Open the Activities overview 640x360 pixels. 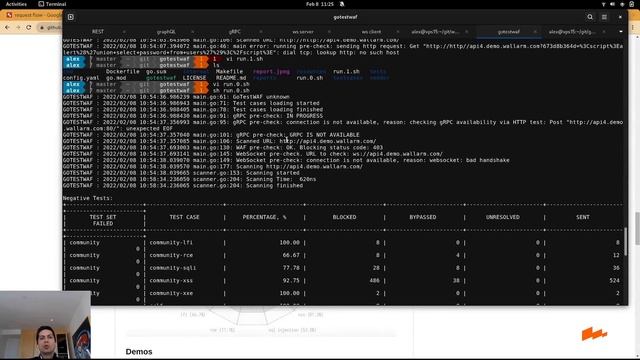pyautogui.click(x=16, y=4)
